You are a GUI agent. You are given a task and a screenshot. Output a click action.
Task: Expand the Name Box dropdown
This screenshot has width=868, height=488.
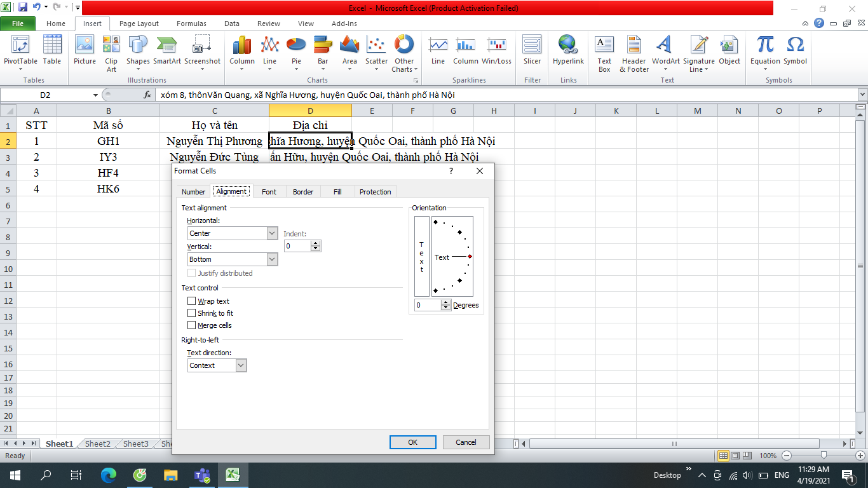coord(95,95)
